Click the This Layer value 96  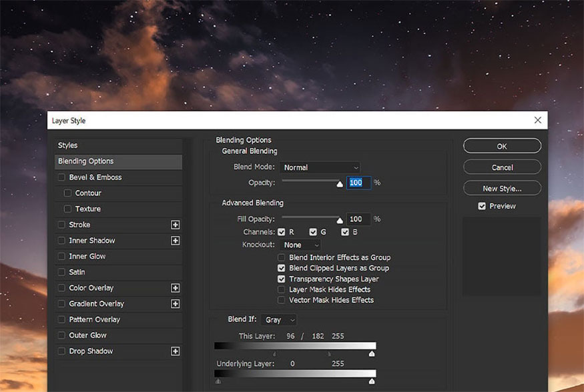[x=290, y=336]
